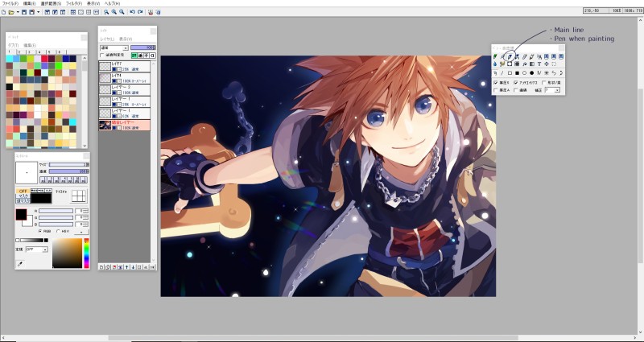Screen dimensions: 644x342
Task: Choose the outlined circle draw shape
Action: tap(525, 73)
